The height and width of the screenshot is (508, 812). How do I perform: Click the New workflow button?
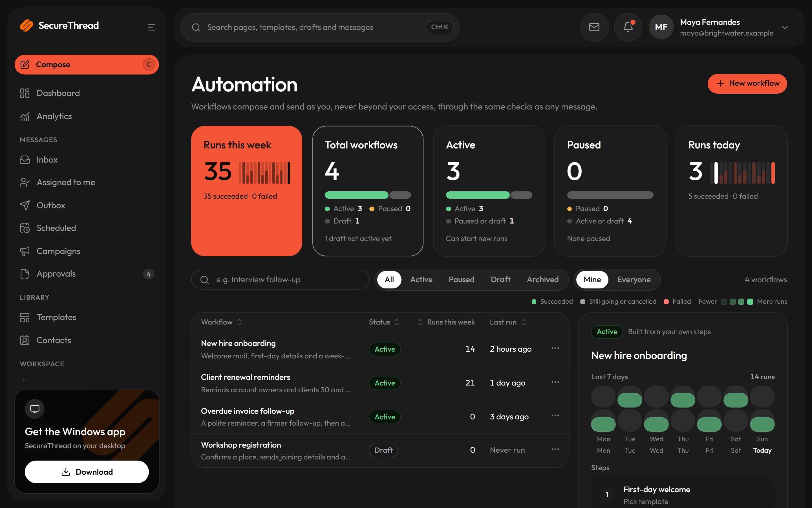point(747,84)
